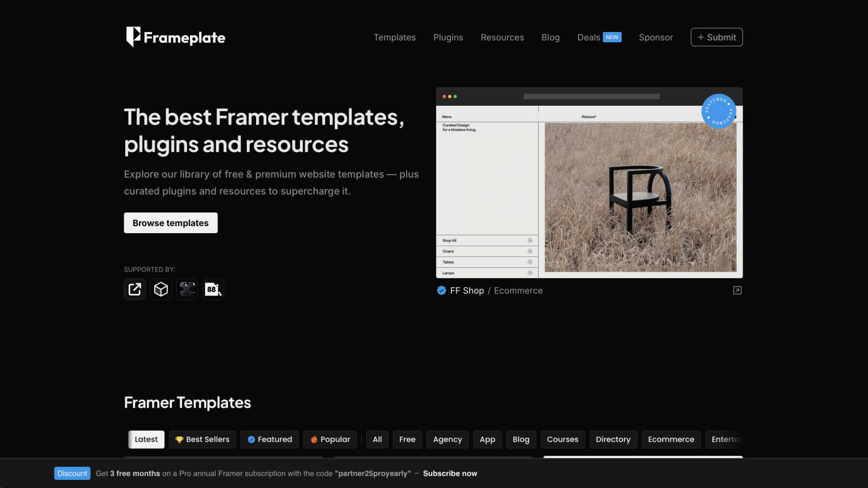Open the Deals page in navigation
This screenshot has width=868, height=488.
tap(588, 37)
